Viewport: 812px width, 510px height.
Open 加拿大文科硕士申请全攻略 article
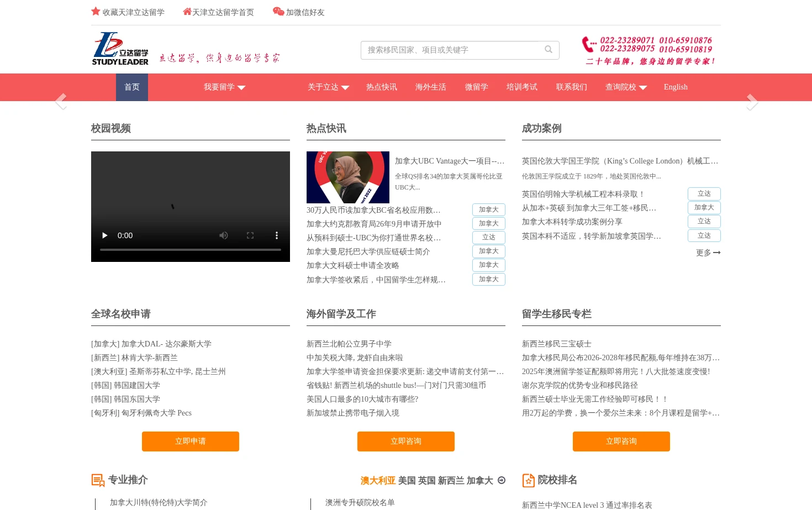pyautogui.click(x=353, y=266)
